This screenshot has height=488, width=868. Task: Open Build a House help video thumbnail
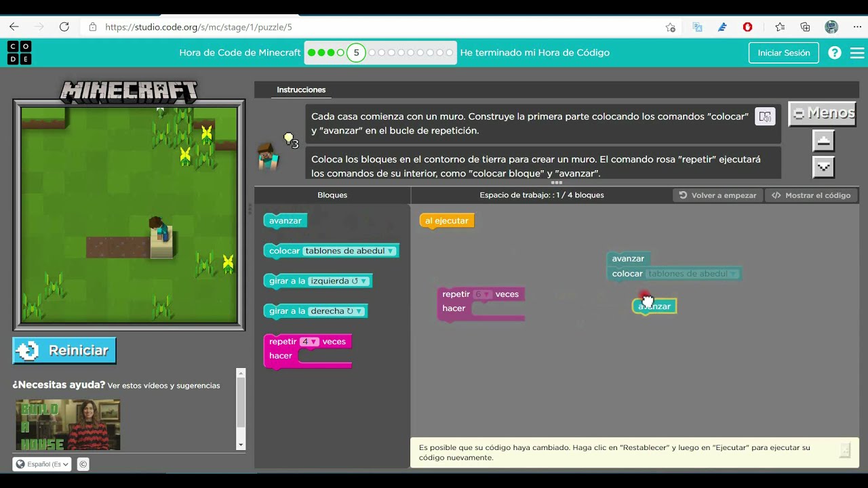(68, 425)
